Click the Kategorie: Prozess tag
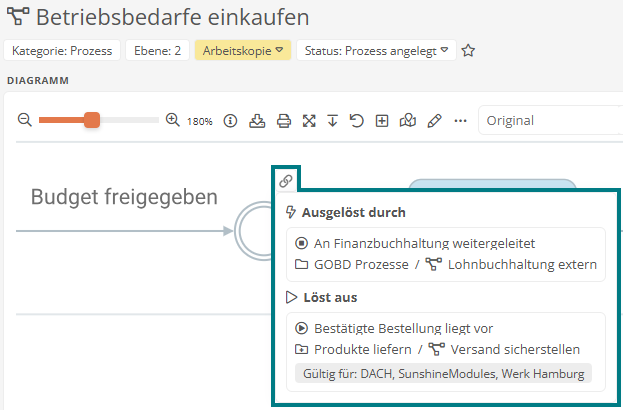623x410 pixels. (62, 50)
